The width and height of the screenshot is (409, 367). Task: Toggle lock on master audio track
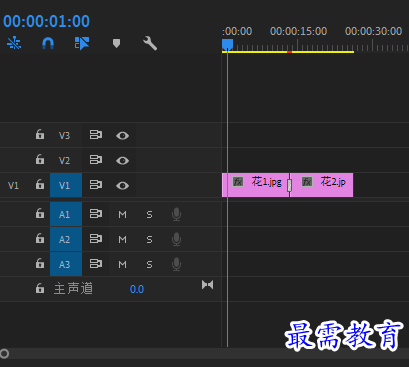(x=40, y=288)
